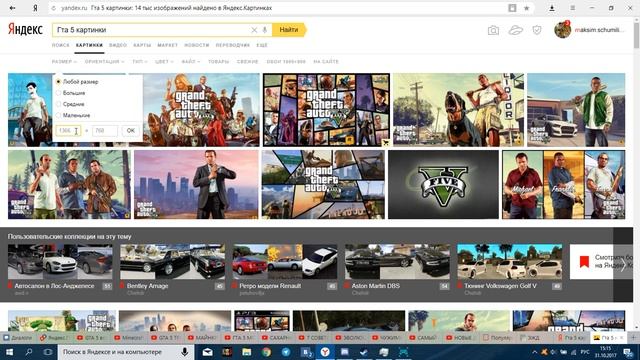
Task: Go back with the browser back arrow
Action: (13, 8)
